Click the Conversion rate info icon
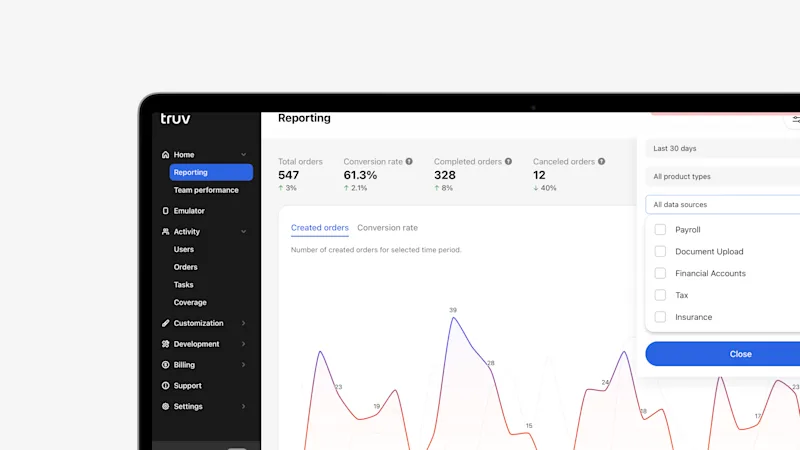Screen dimensions: 800x450 409,161
